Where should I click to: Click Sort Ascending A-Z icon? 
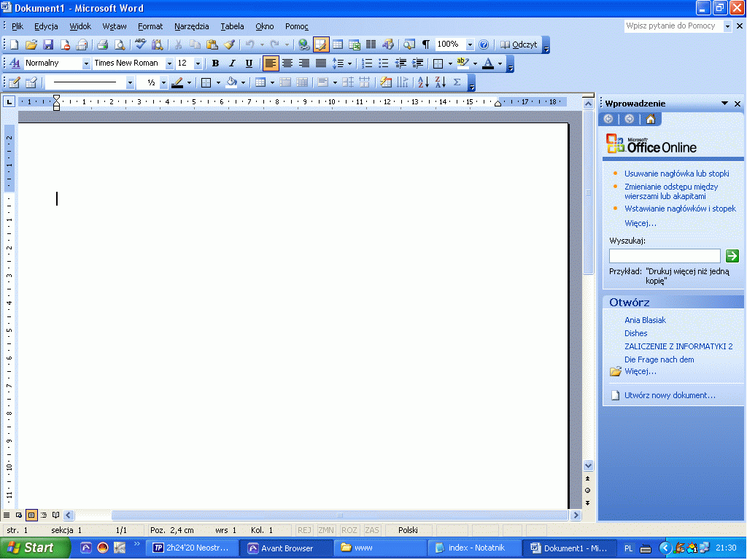point(423,82)
